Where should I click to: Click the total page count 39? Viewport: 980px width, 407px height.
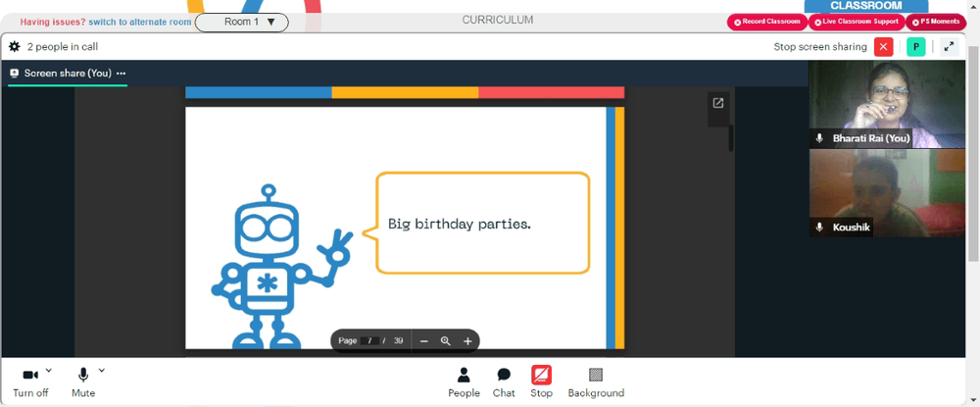tap(398, 340)
